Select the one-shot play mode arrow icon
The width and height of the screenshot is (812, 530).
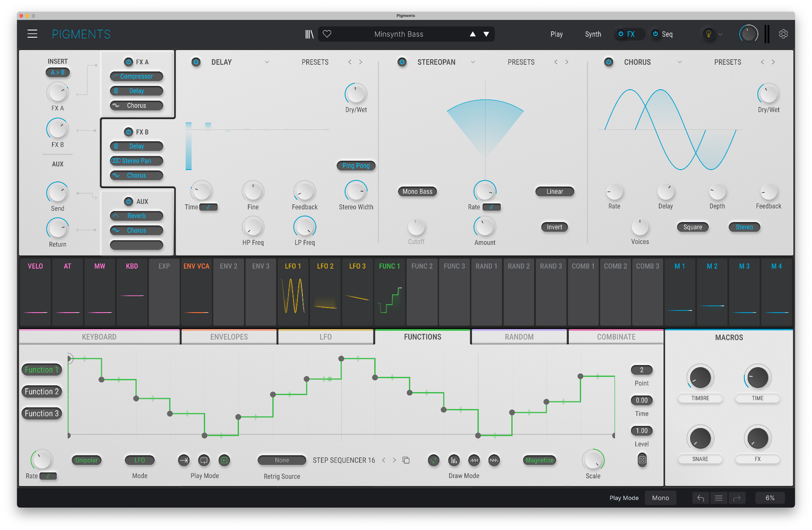(x=184, y=460)
